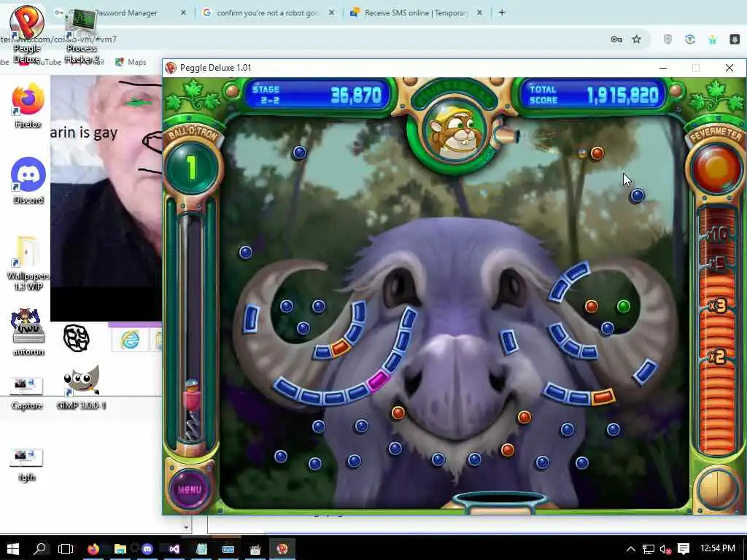The height and width of the screenshot is (560, 747).
Task: Aim at the orange peg beside the cannon
Action: pyautogui.click(x=597, y=153)
